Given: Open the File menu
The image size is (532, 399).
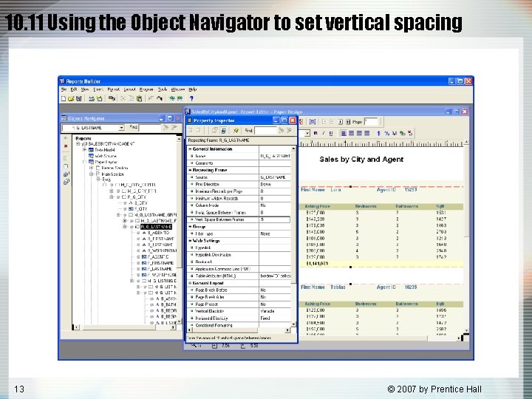Looking at the screenshot, I should click(64, 89).
